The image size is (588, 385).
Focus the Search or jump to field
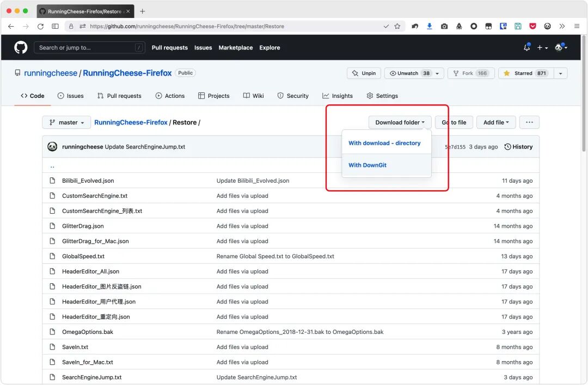89,47
